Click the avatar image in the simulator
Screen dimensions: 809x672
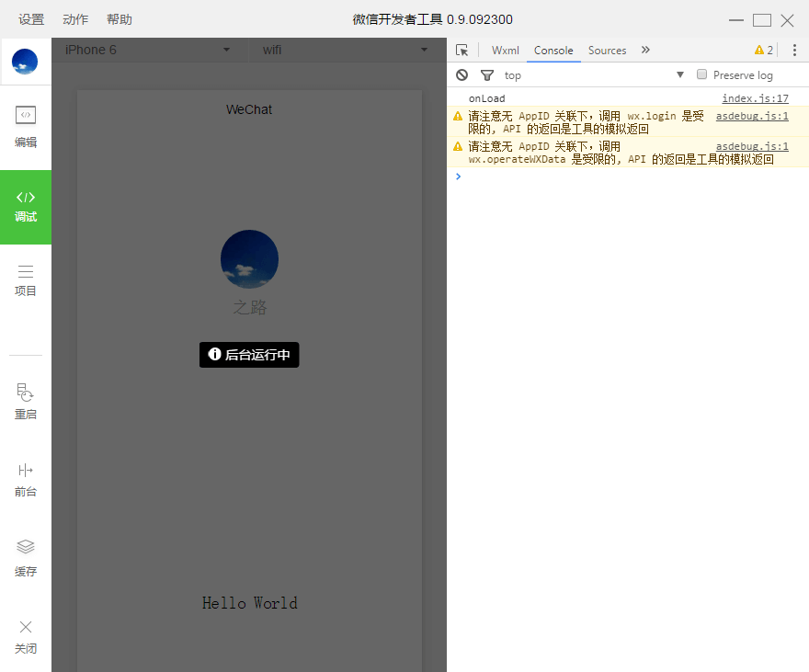pyautogui.click(x=249, y=259)
